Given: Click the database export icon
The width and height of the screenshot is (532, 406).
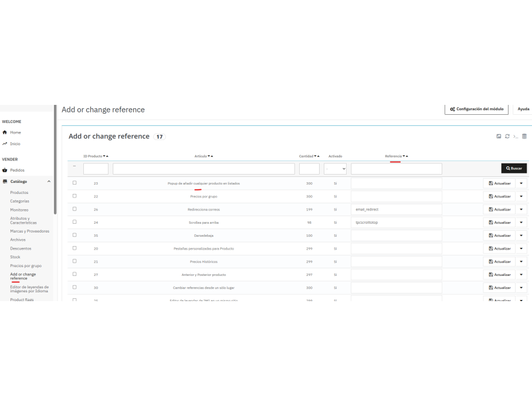Looking at the screenshot, I should (x=524, y=137).
